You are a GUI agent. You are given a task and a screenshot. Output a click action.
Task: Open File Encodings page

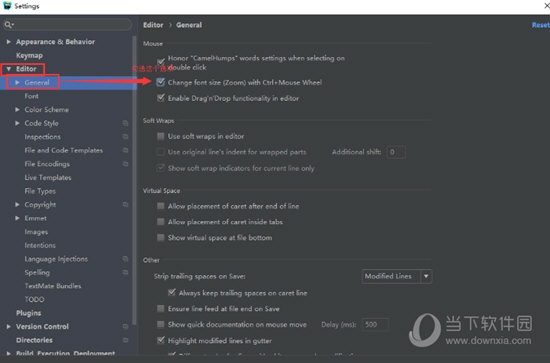click(47, 164)
